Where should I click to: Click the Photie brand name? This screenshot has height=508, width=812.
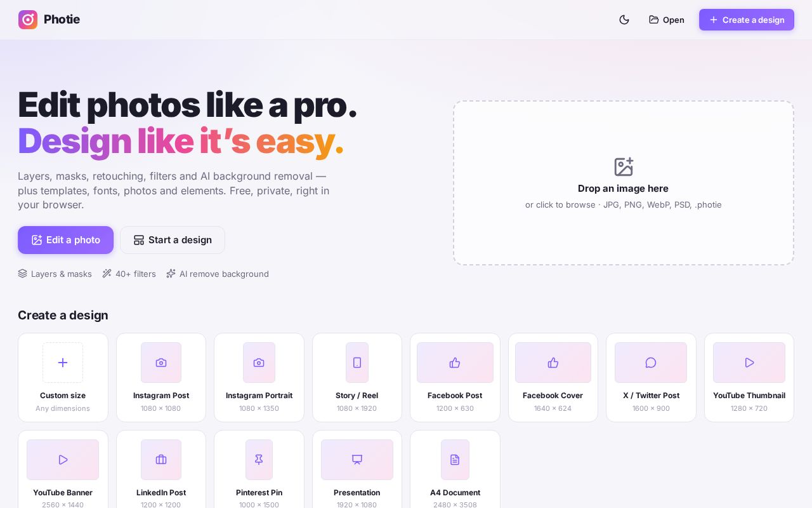[62, 20]
